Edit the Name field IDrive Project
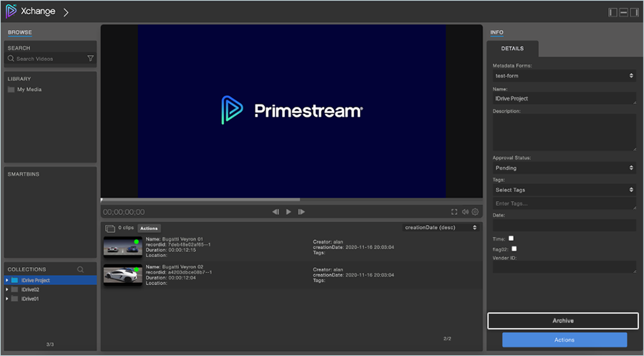This screenshot has width=644, height=356. coord(565,98)
